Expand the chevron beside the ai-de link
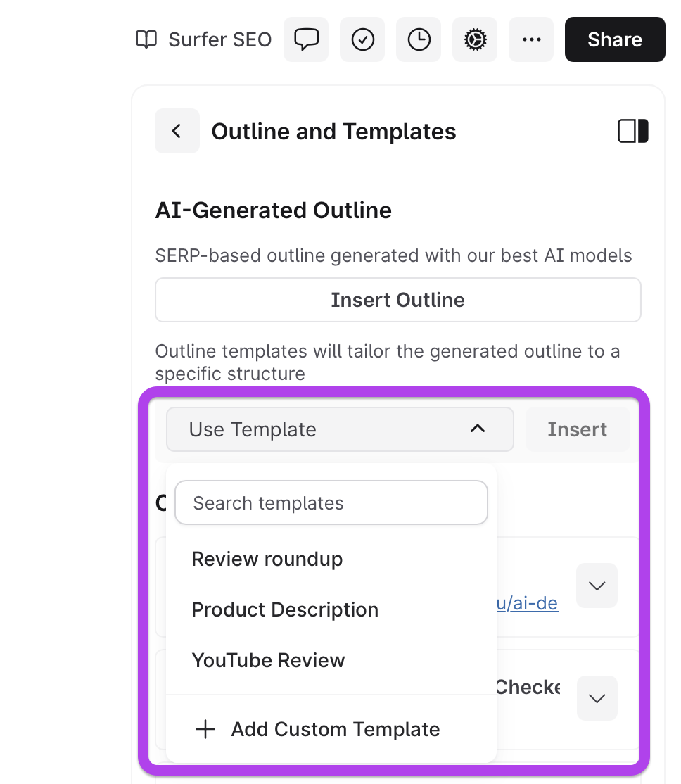 (x=597, y=586)
